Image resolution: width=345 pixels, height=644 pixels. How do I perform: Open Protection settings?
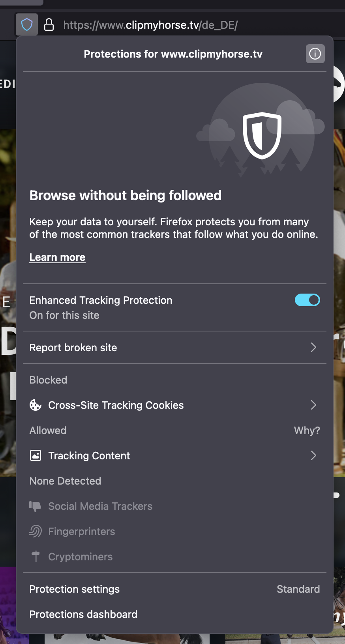[x=74, y=589]
